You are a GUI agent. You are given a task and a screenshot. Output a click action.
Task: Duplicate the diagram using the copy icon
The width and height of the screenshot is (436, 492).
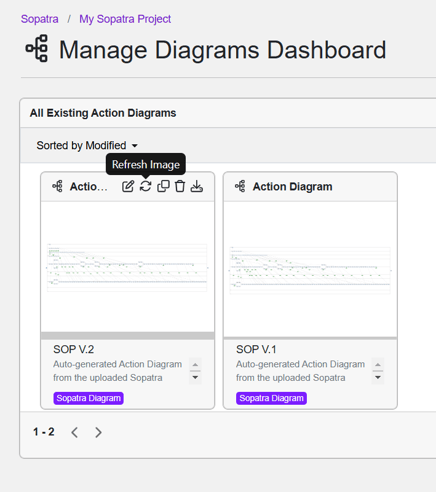[163, 186]
